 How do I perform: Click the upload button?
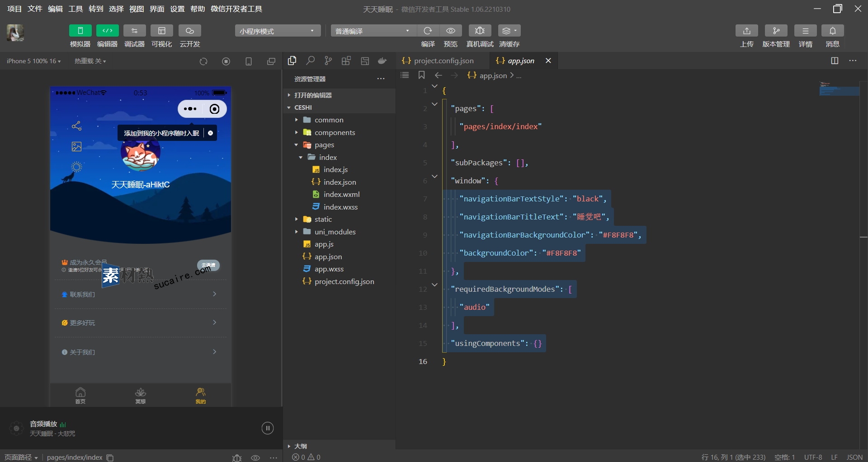746,31
